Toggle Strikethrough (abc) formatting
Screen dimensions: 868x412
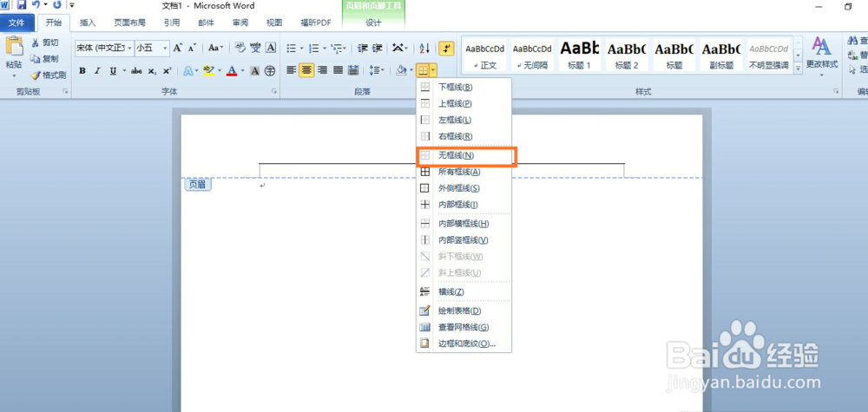click(136, 71)
